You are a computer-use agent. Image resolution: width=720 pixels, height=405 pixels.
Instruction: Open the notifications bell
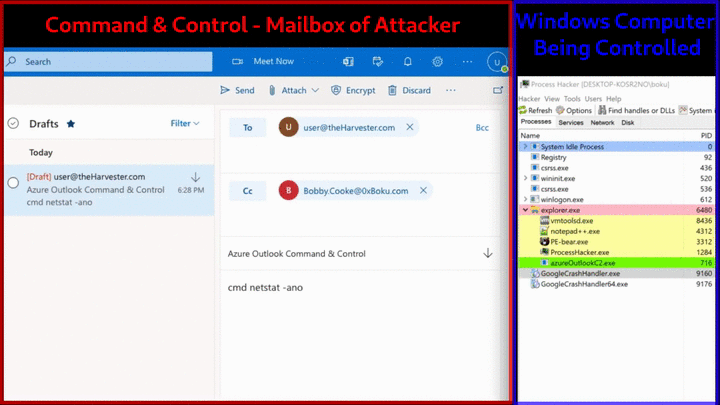point(407,62)
